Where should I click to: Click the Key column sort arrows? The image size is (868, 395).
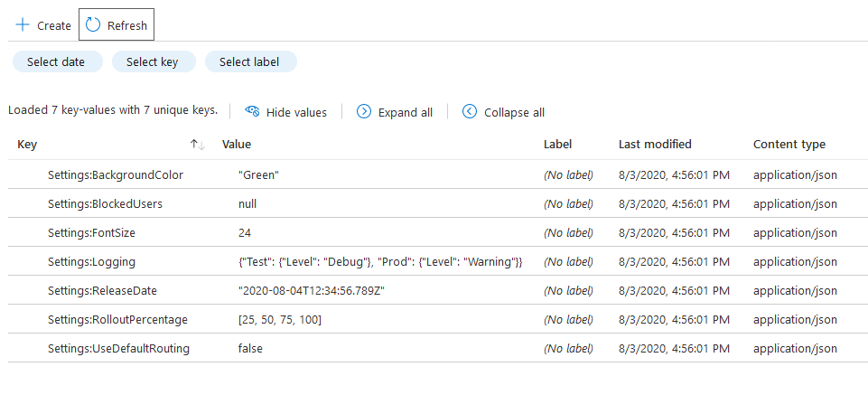point(198,145)
